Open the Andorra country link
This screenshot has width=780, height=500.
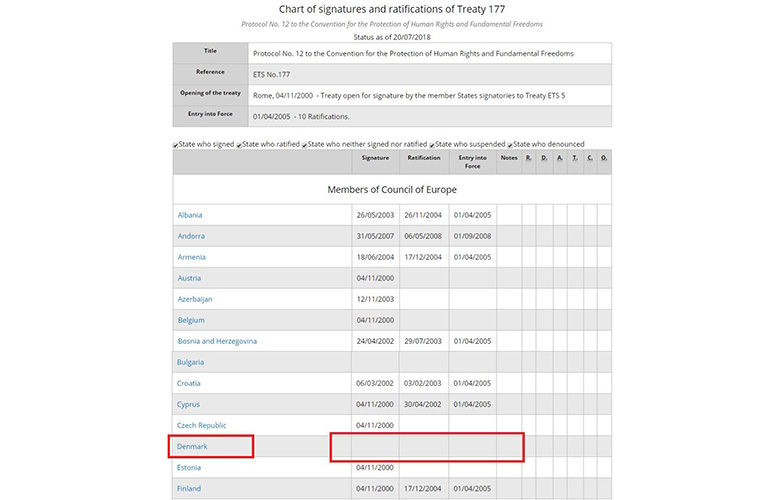pyautogui.click(x=191, y=236)
